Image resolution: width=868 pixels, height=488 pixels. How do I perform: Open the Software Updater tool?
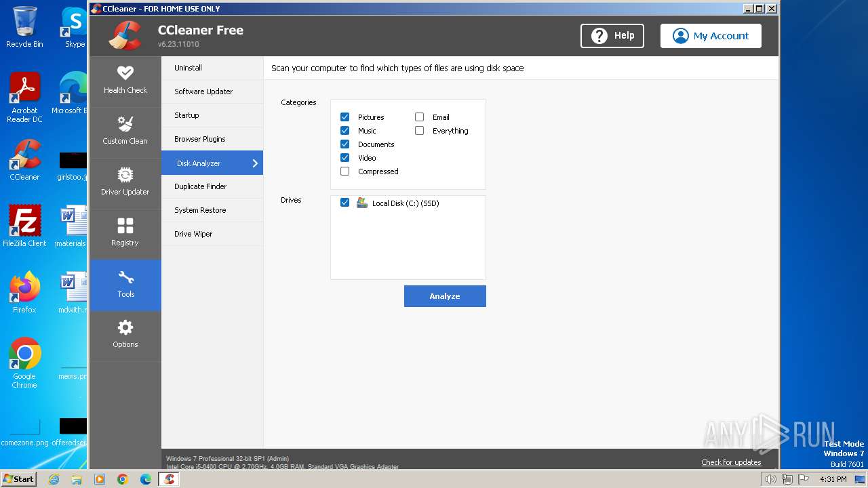coord(212,91)
